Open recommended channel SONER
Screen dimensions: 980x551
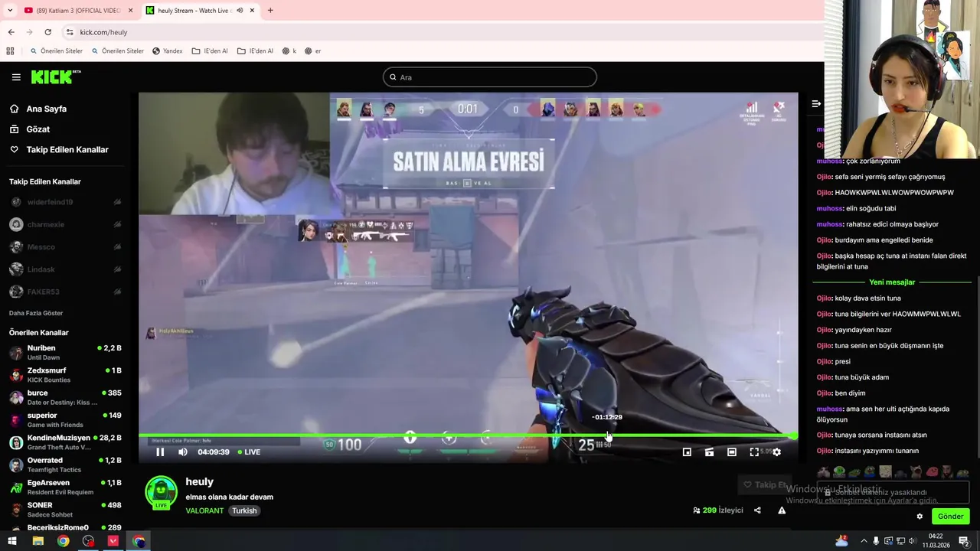pyautogui.click(x=65, y=510)
